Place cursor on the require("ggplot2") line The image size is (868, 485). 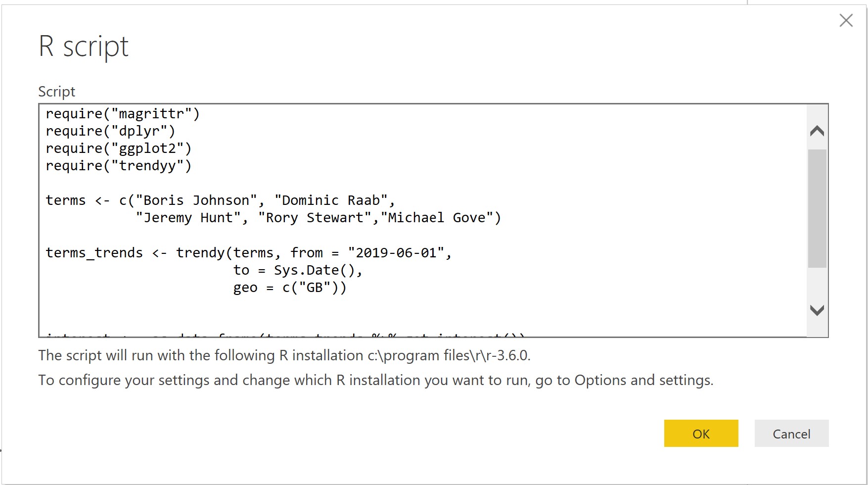tap(119, 148)
